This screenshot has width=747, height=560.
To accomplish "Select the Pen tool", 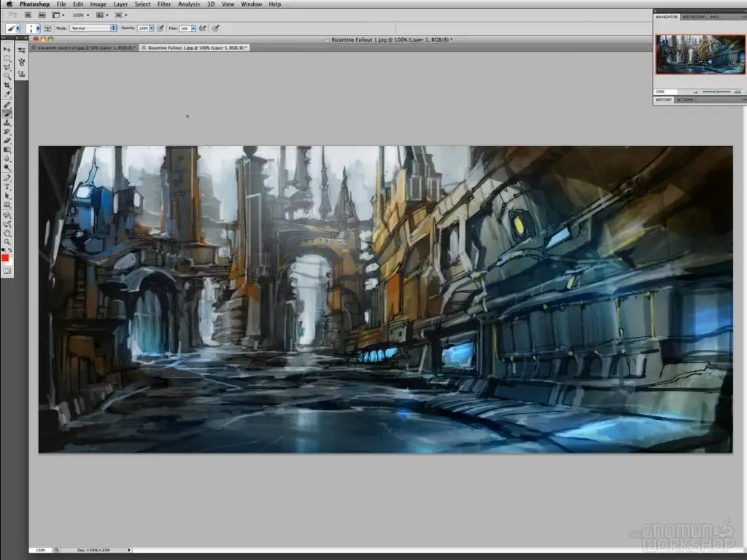I will (x=7, y=178).
